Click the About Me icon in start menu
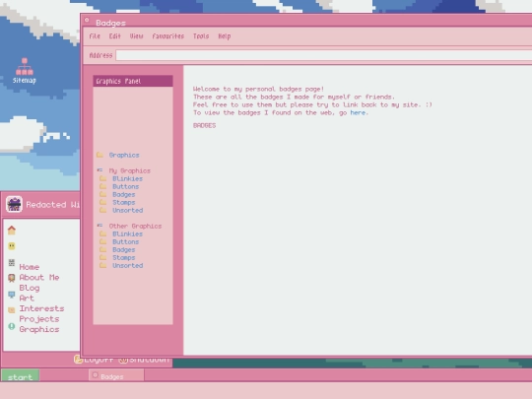 [x=12, y=278]
